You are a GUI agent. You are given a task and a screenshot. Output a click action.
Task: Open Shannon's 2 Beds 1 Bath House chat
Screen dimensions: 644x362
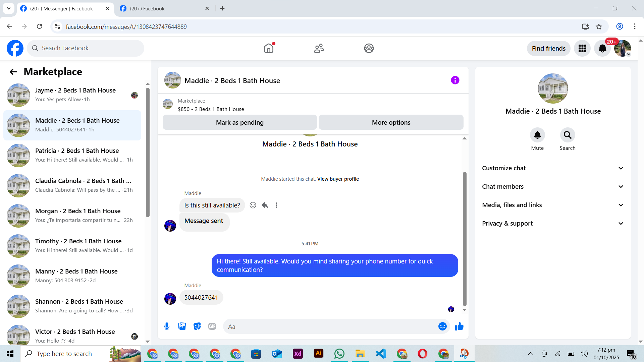tap(72, 306)
